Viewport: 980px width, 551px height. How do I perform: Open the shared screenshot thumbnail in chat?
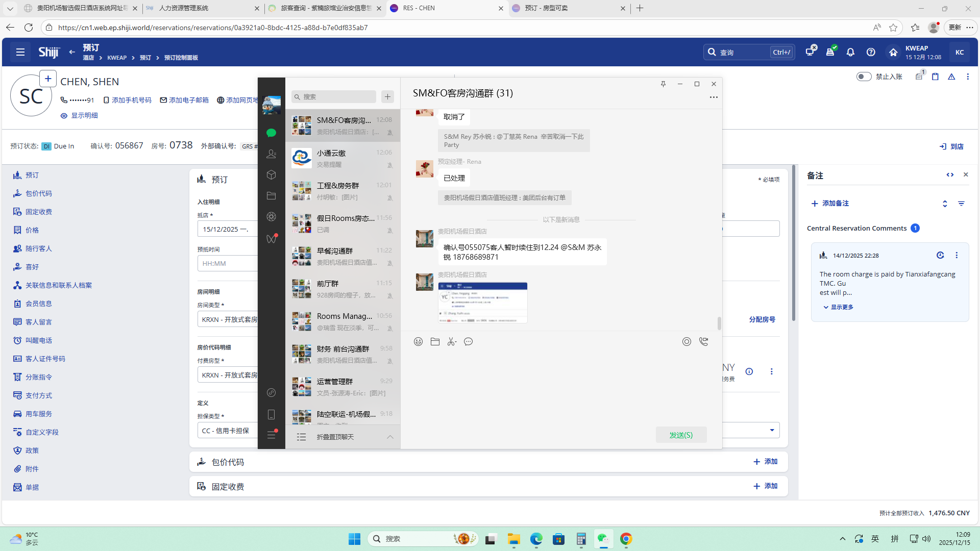[482, 303]
